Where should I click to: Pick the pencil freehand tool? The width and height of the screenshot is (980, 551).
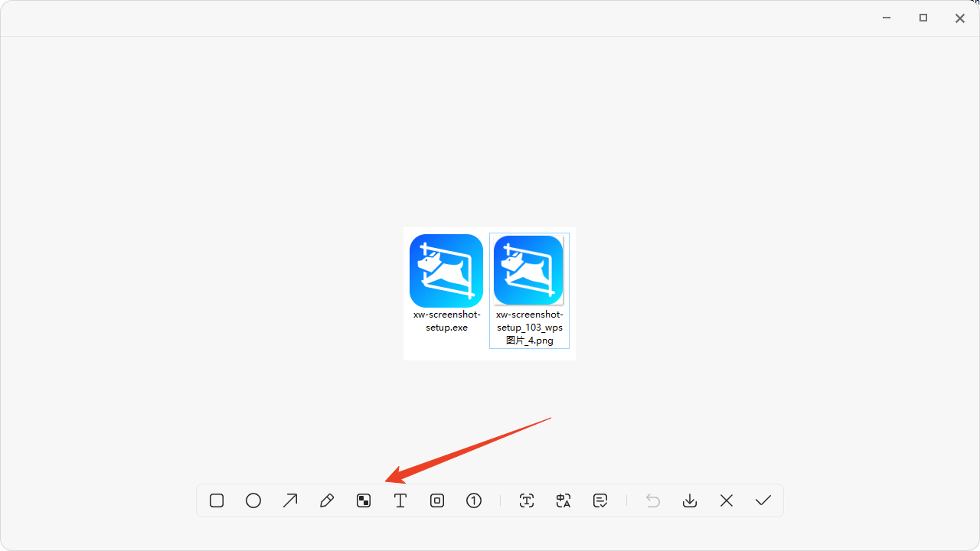coord(327,500)
